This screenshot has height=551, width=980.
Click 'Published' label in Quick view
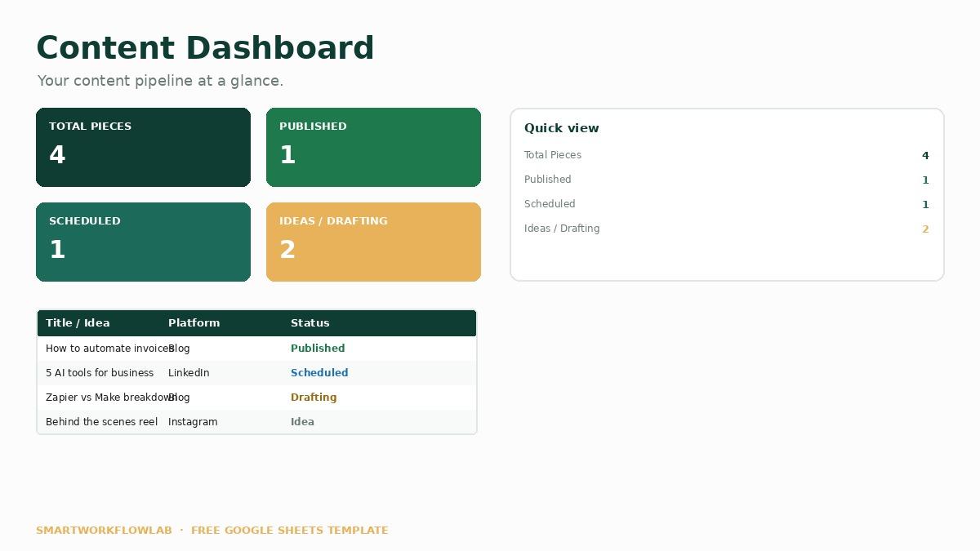click(x=548, y=180)
